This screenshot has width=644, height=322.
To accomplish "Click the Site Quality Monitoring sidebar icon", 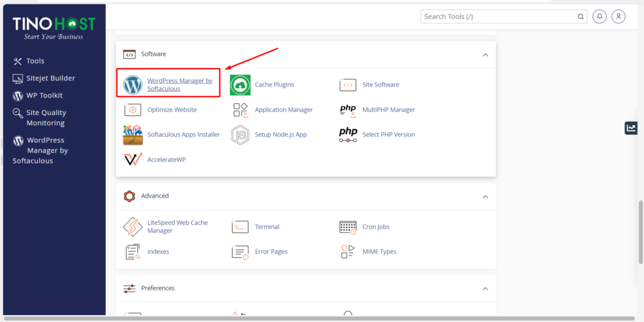I will coord(18,113).
